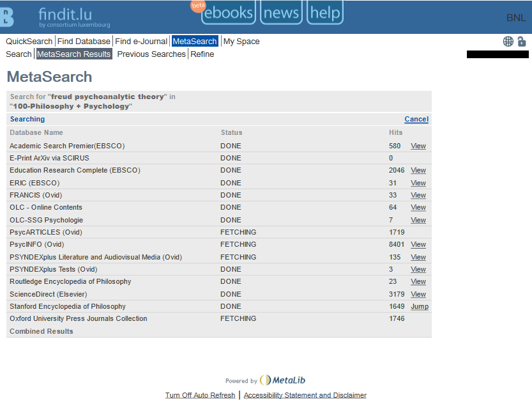The width and height of the screenshot is (532, 413).
Task: Click the 'Searching' status label
Action: click(27, 119)
